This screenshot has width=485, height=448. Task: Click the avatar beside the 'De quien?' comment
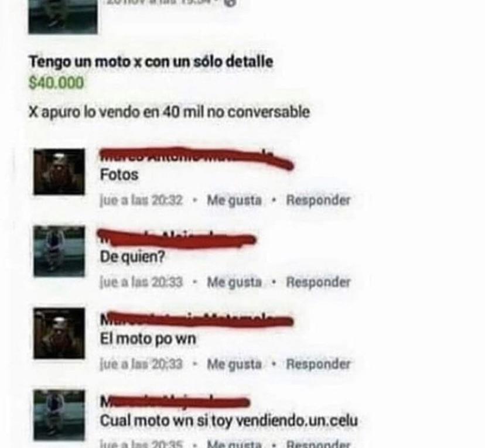[x=59, y=251]
